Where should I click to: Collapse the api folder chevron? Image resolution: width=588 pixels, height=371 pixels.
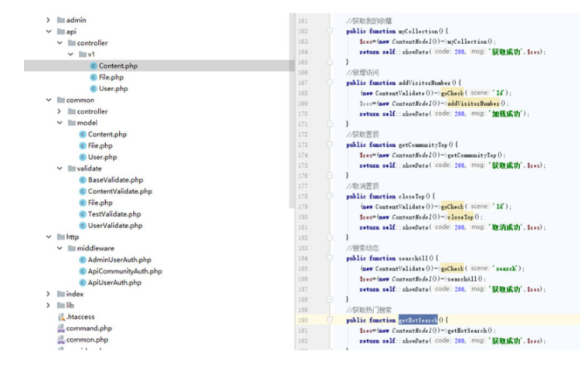tap(49, 32)
